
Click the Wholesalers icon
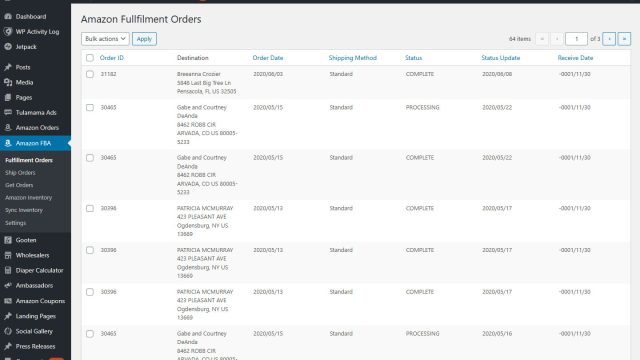coord(8,255)
